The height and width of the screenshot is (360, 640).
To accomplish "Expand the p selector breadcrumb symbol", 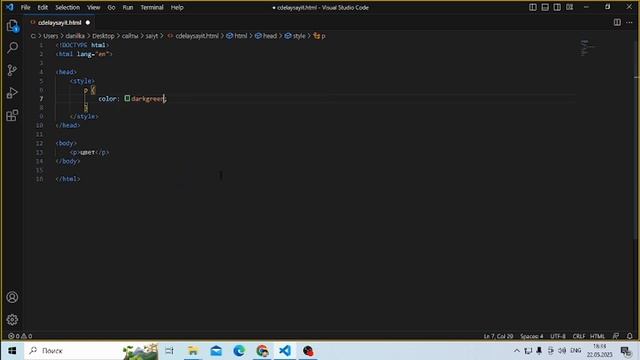I will coord(319,36).
